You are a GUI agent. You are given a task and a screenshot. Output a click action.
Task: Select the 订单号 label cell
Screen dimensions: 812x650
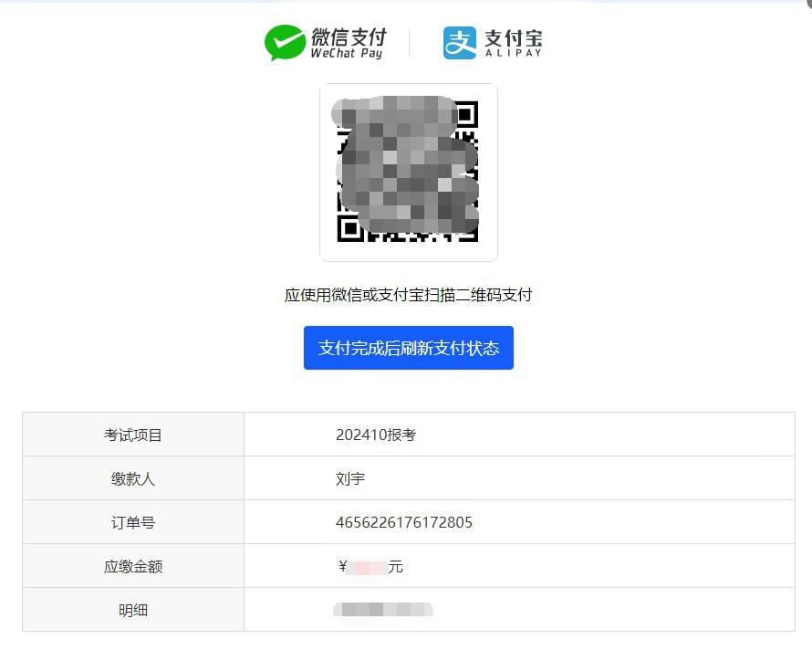click(133, 522)
